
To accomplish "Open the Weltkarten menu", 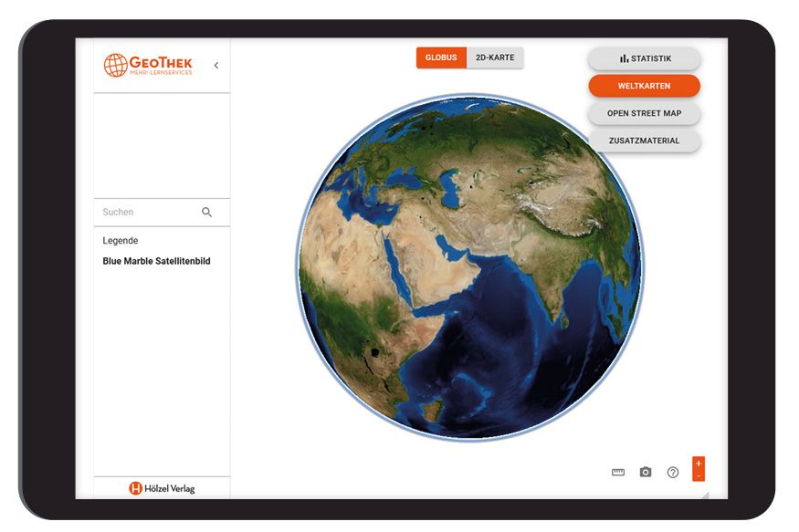I will [644, 86].
